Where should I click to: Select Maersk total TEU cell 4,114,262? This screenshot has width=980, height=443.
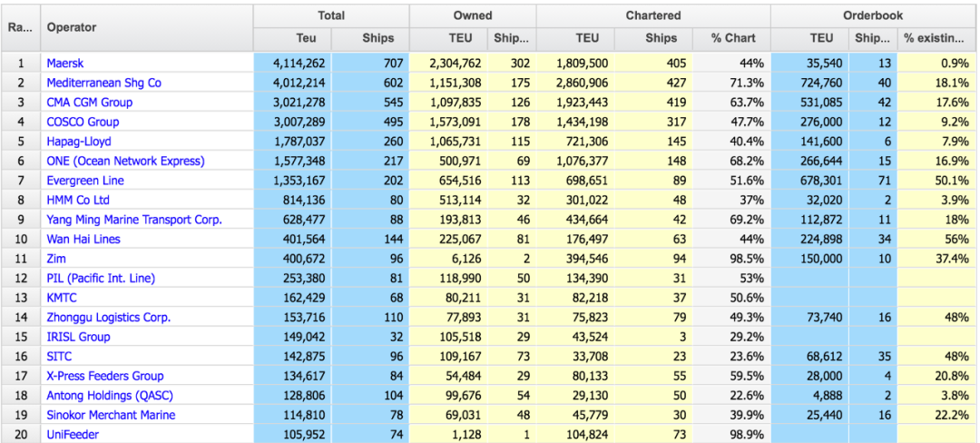293,64
